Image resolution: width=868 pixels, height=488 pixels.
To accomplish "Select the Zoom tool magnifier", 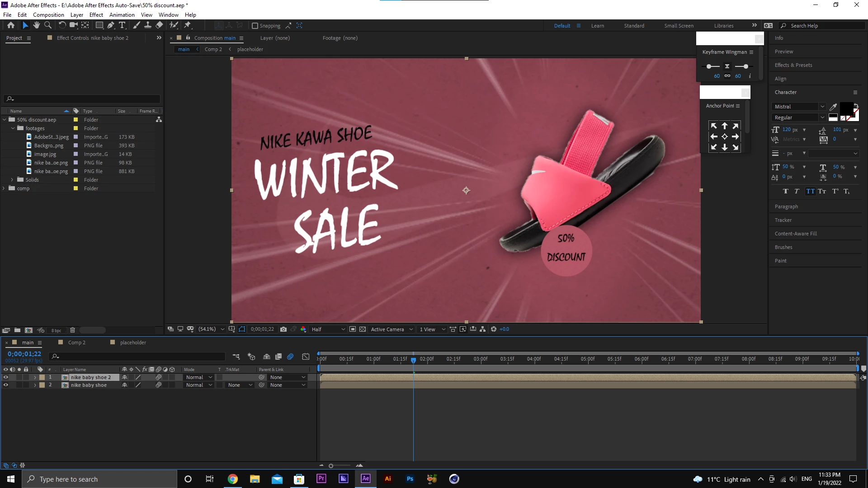I will point(48,25).
